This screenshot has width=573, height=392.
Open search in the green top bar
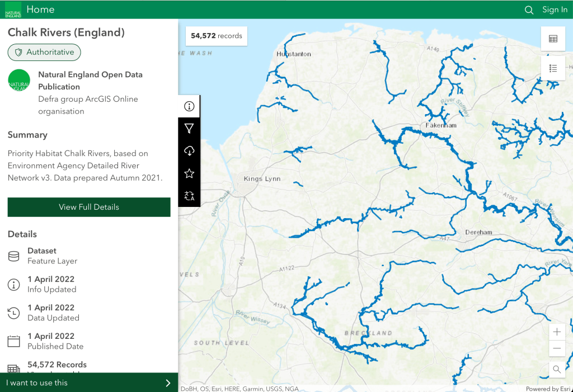coord(529,10)
